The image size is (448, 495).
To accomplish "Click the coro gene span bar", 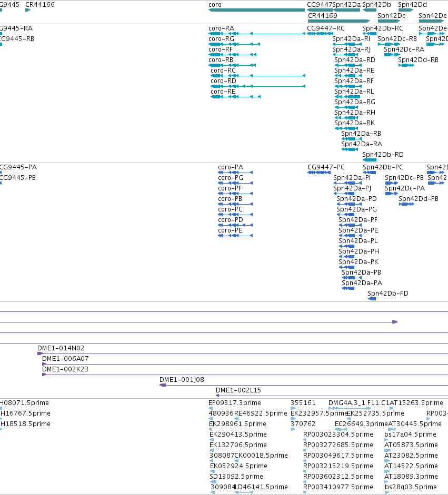I will click(256, 10).
